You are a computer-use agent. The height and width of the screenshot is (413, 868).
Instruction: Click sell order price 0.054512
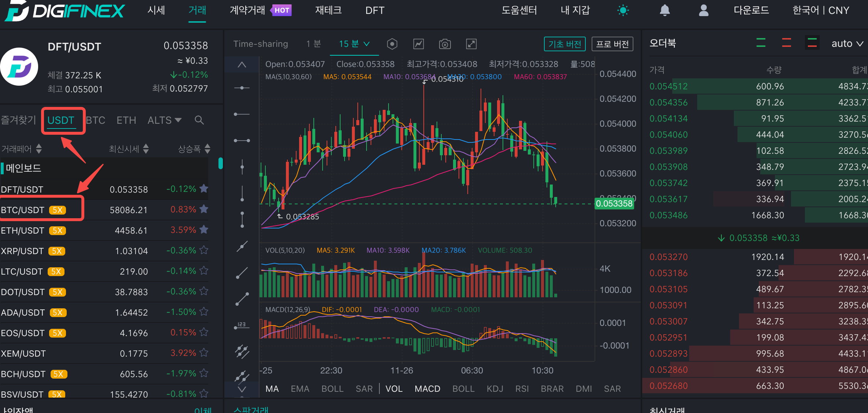click(x=669, y=86)
